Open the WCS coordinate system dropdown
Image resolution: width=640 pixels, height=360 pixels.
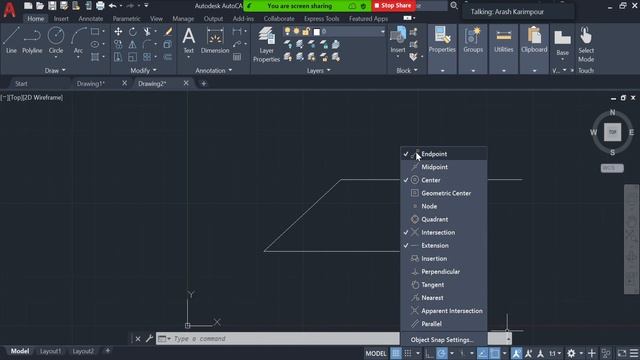pyautogui.click(x=612, y=168)
